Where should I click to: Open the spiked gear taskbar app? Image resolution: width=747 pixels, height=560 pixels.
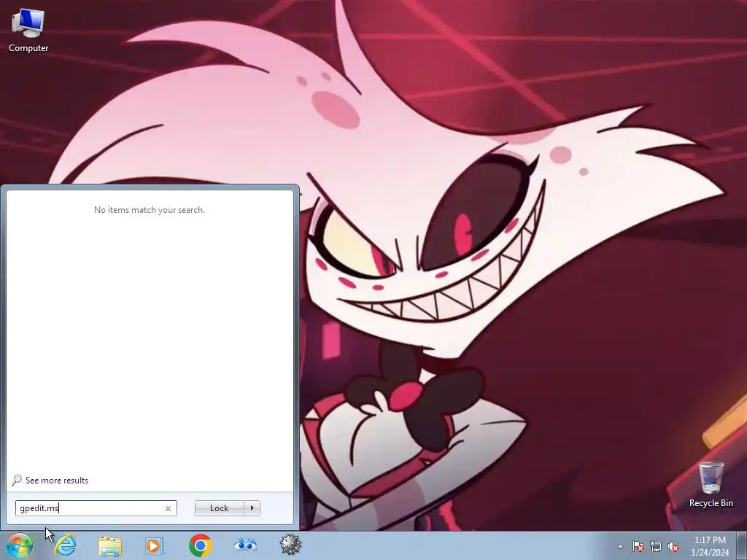[290, 545]
